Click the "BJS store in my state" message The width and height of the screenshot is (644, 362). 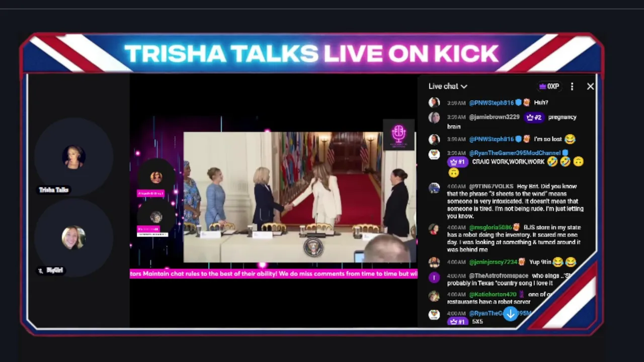pyautogui.click(x=514, y=239)
